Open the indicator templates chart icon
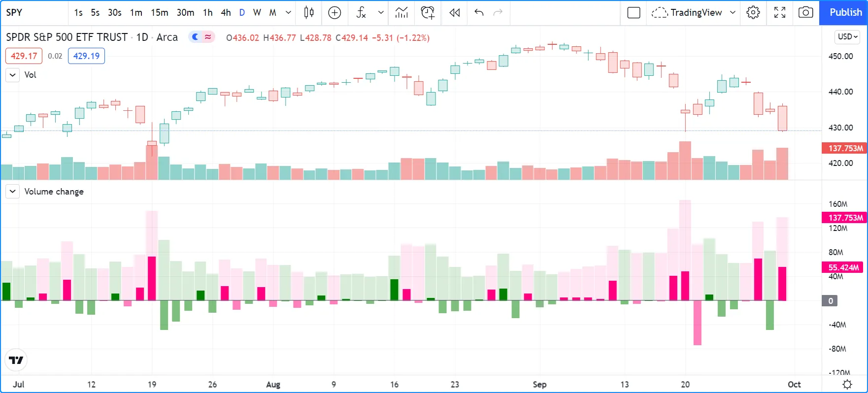The width and height of the screenshot is (868, 393). pos(401,13)
